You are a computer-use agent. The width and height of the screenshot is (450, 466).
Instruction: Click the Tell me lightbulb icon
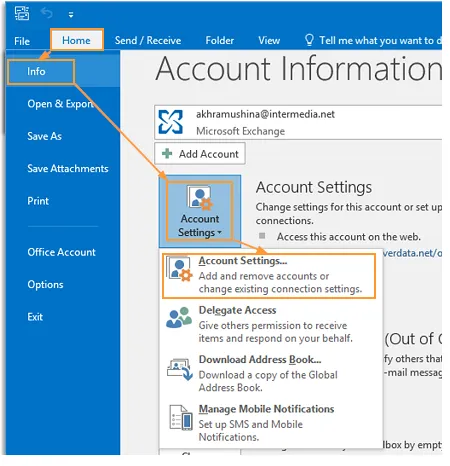pyautogui.click(x=309, y=40)
